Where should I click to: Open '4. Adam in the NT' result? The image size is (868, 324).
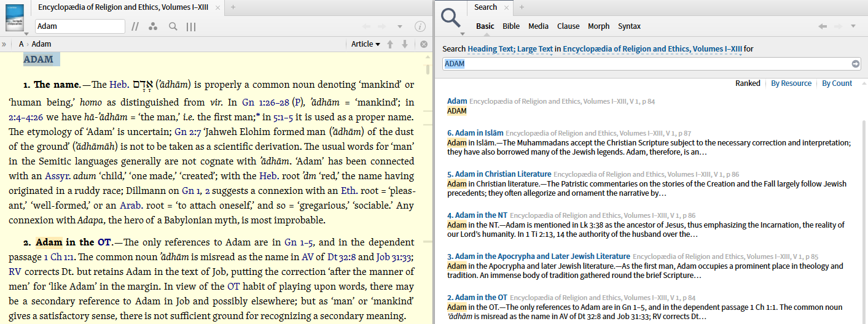[x=477, y=215]
